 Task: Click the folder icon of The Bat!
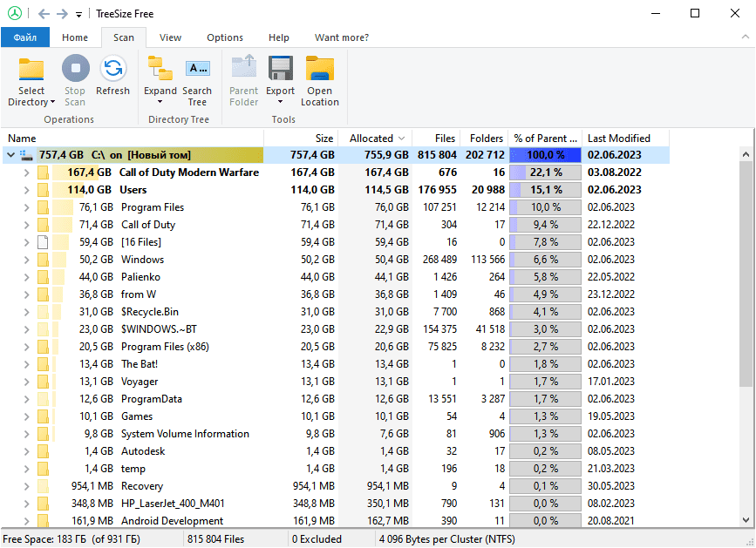coord(43,364)
